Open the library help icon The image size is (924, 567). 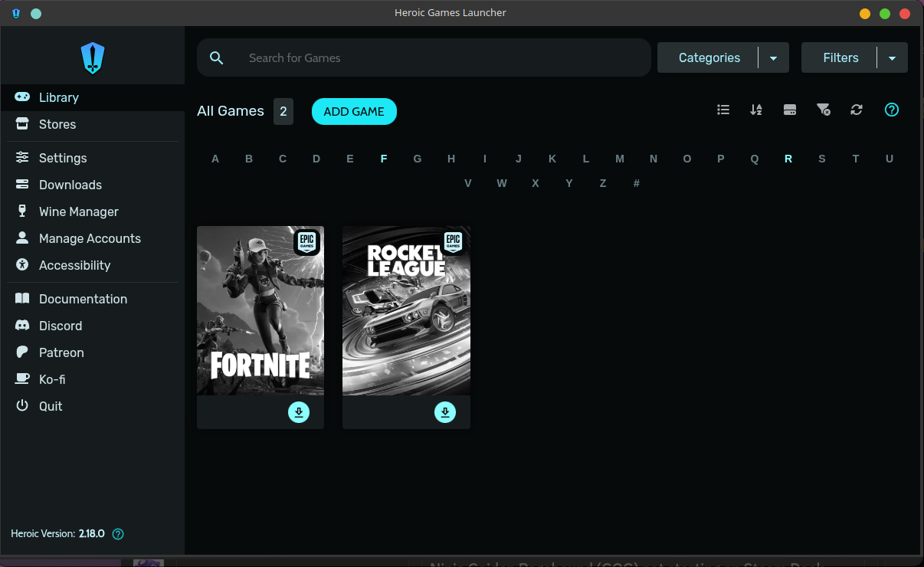pos(892,110)
